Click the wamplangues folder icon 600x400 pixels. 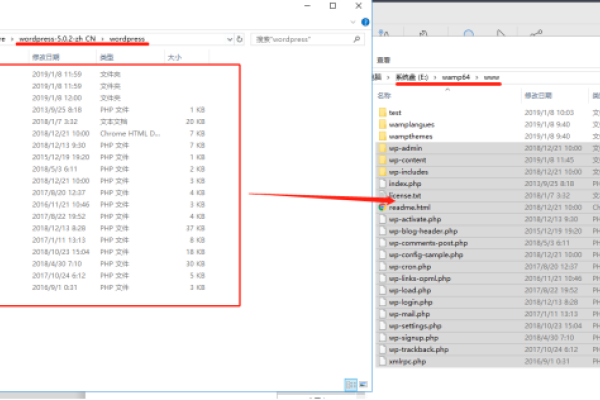(381, 124)
